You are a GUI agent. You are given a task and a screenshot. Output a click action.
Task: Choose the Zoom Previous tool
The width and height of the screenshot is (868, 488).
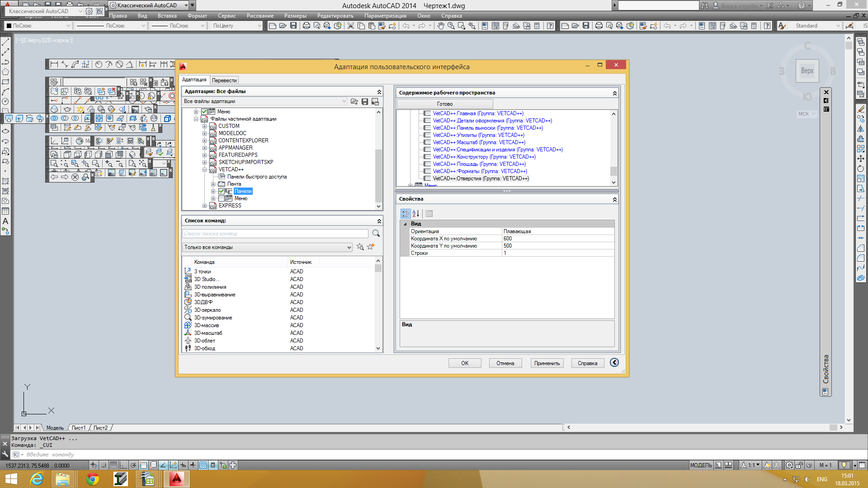(472, 26)
